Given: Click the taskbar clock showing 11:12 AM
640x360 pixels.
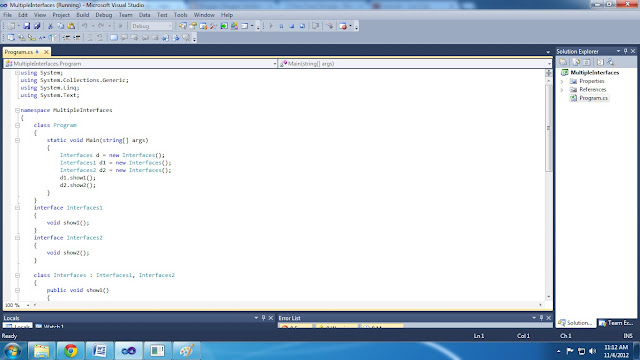Looking at the screenshot, I should pos(616,351).
